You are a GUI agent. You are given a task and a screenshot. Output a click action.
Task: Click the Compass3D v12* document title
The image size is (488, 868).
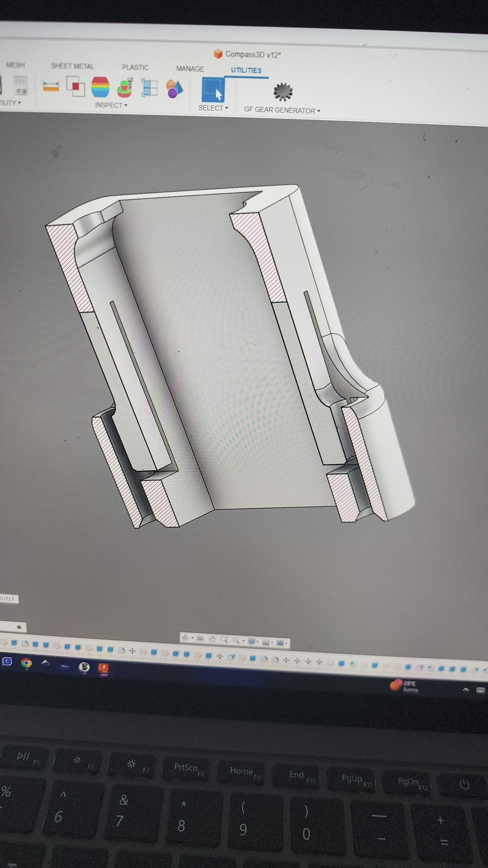tap(253, 55)
